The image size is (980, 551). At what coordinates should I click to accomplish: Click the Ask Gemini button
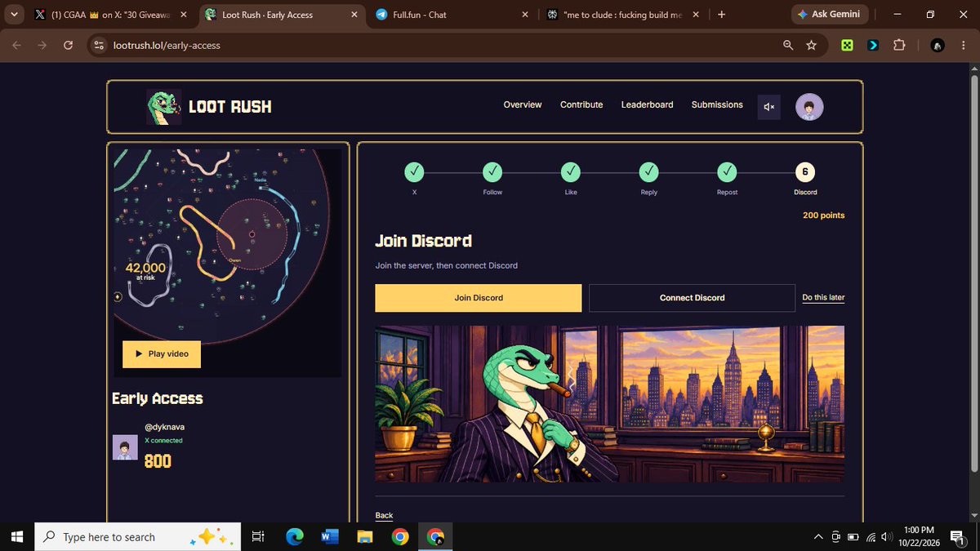[x=831, y=15]
